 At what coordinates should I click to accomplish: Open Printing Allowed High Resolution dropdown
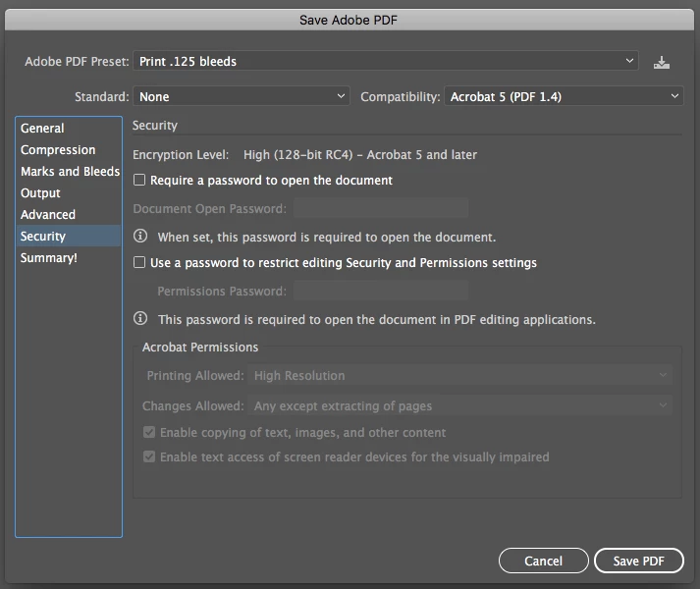click(459, 376)
